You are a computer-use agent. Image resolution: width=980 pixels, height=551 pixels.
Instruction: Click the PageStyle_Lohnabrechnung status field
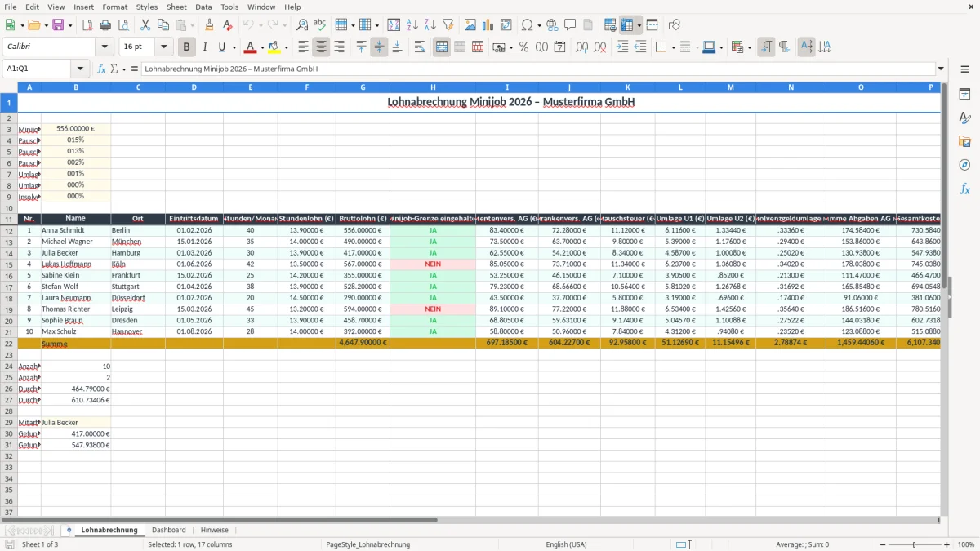tap(367, 544)
